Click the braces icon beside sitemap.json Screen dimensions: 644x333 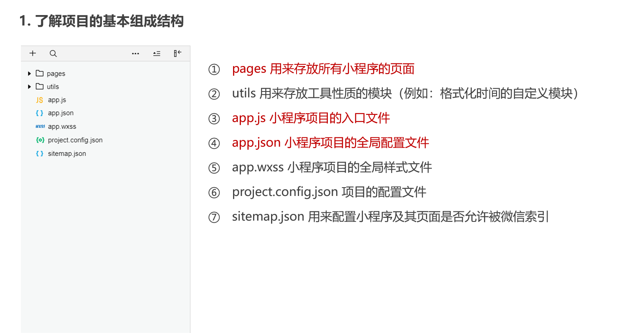40,153
